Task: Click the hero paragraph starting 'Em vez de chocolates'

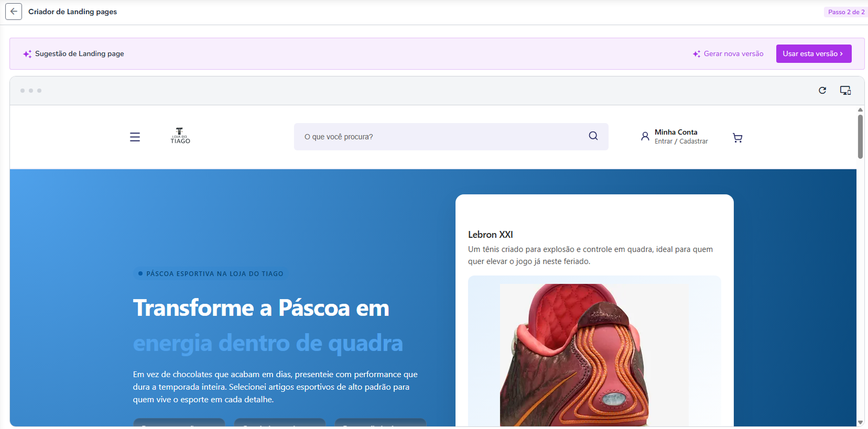Action: [x=275, y=387]
